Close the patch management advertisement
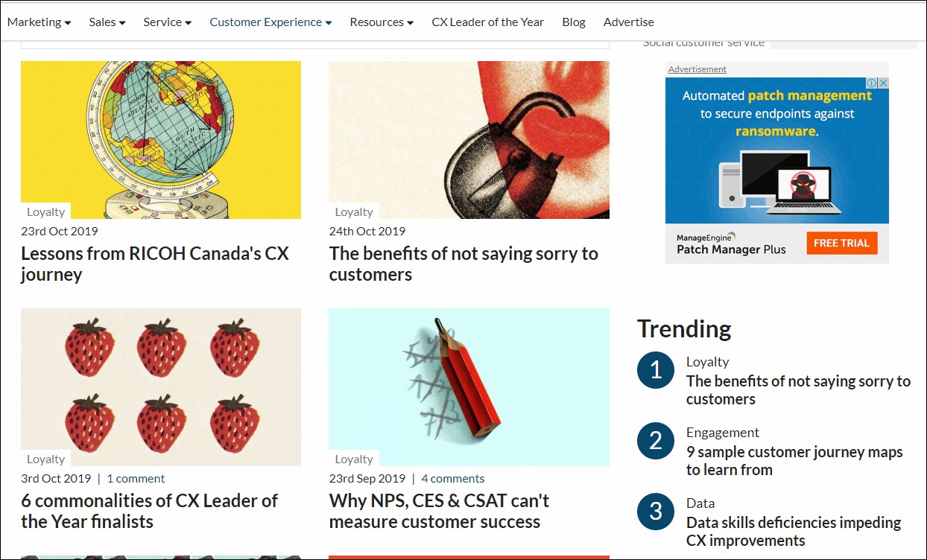 point(884,83)
